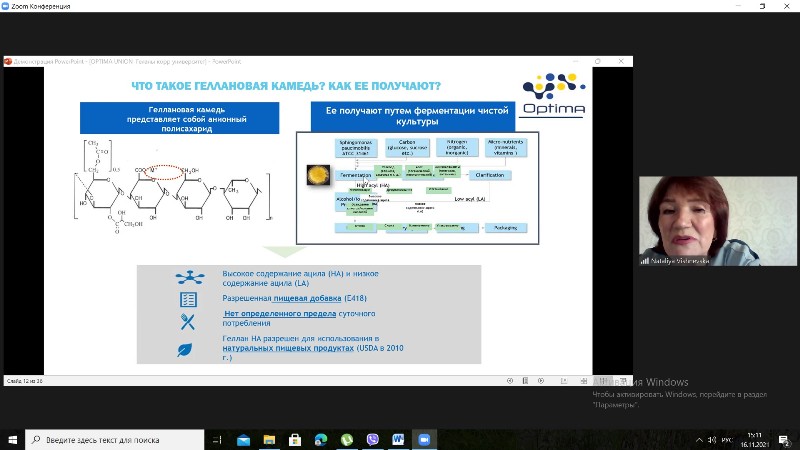
Task: Click the gellan chemical structure image
Action: [172, 186]
